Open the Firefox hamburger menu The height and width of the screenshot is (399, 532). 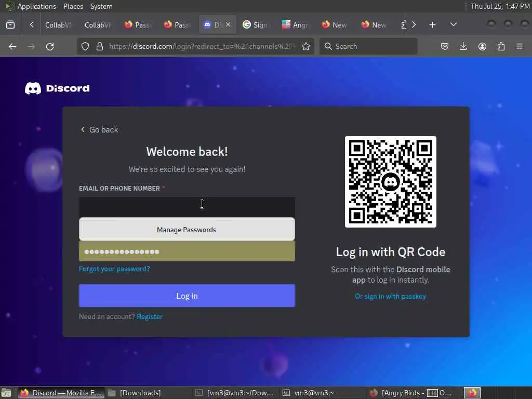(x=520, y=46)
